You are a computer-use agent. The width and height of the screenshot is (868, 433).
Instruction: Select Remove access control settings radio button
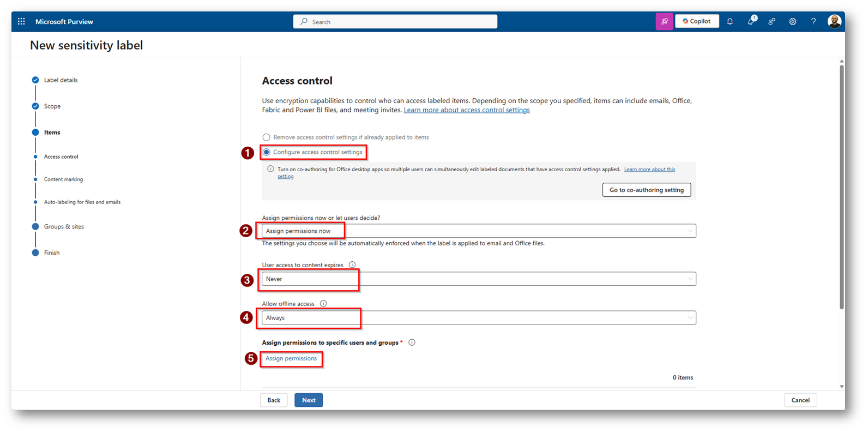click(267, 137)
